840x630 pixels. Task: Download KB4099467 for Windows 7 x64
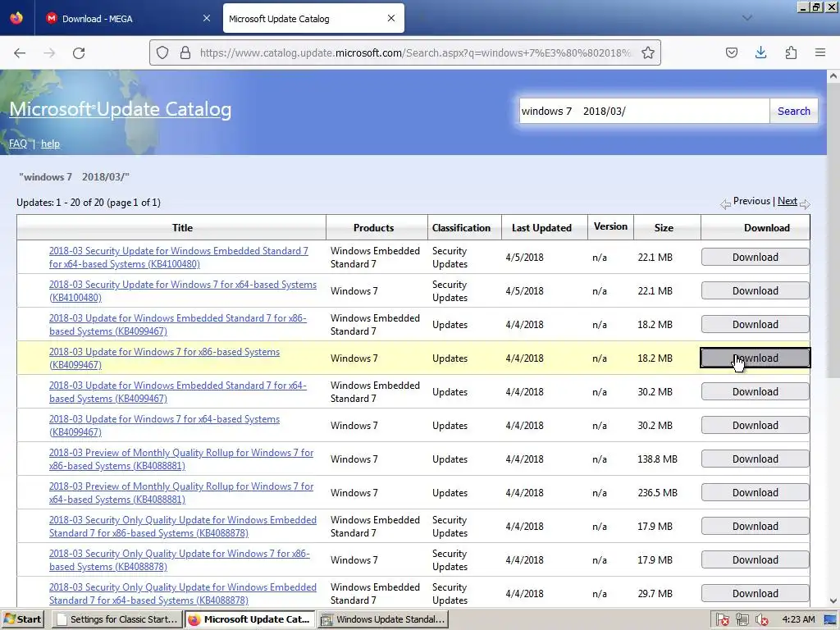pyautogui.click(x=755, y=426)
